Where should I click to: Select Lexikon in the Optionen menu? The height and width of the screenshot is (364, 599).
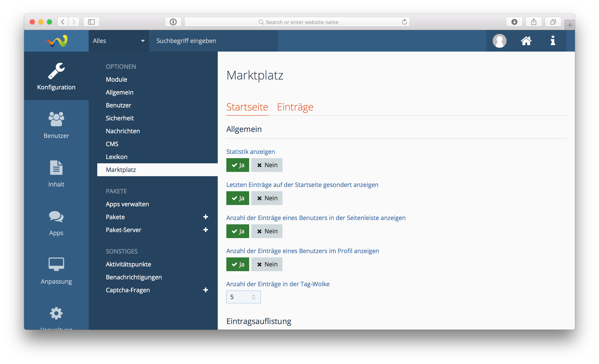(116, 157)
